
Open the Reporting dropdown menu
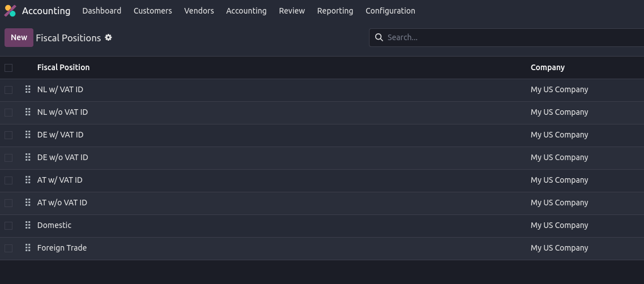pos(335,11)
